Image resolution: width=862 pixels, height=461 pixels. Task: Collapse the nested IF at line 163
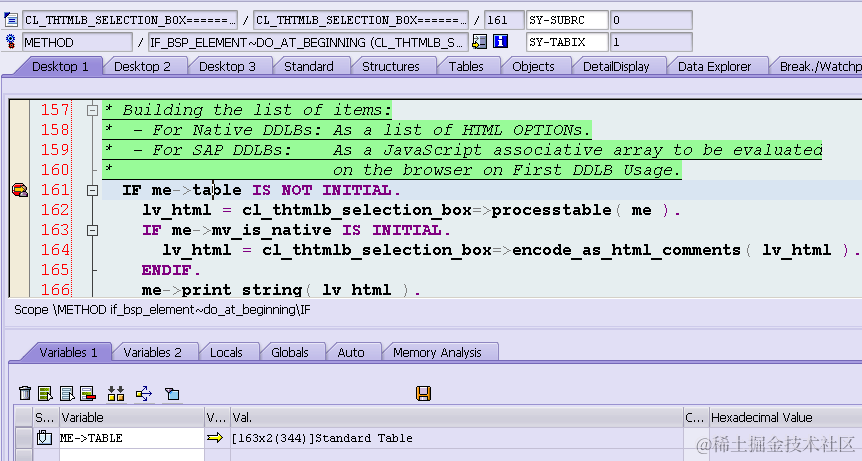tap(92, 231)
